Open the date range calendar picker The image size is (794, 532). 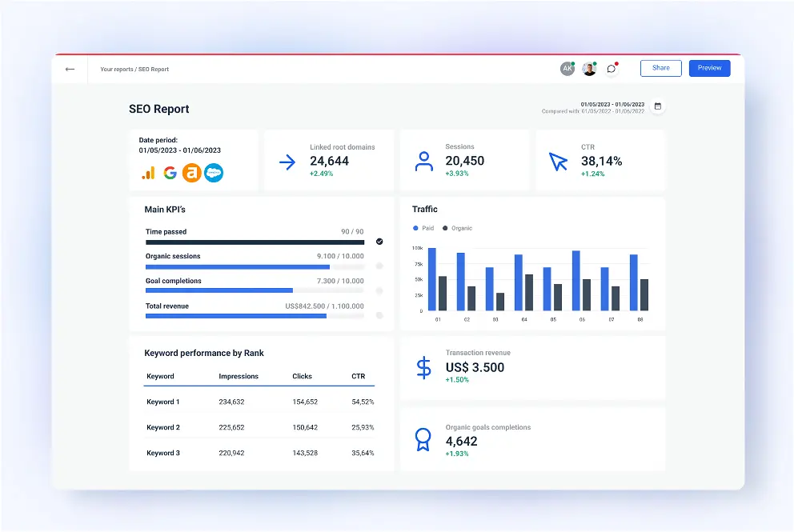pyautogui.click(x=658, y=106)
